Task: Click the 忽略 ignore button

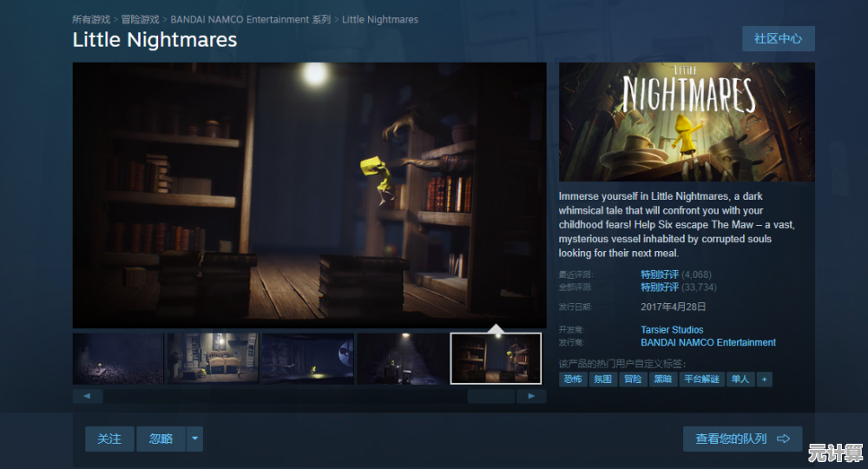Action: pyautogui.click(x=161, y=439)
